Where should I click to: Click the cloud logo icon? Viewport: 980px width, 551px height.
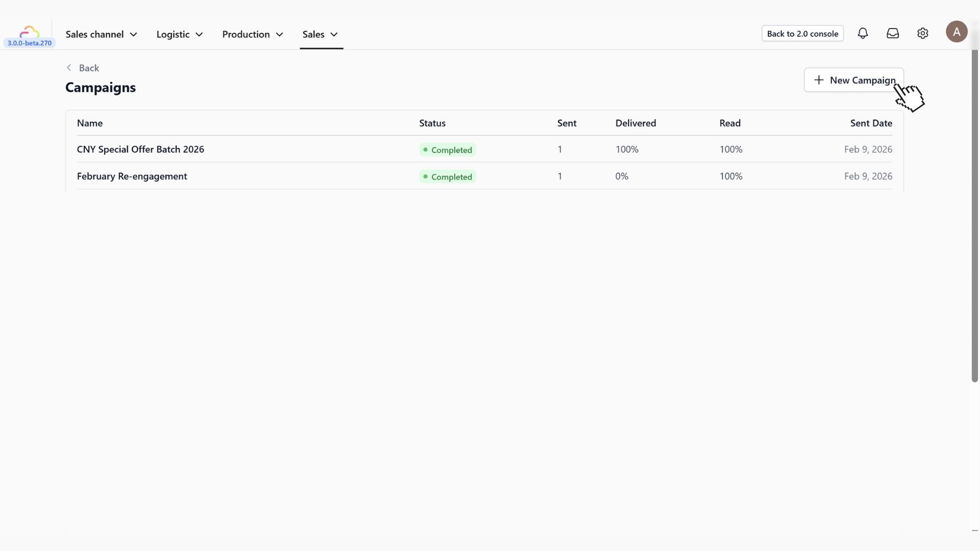[30, 32]
